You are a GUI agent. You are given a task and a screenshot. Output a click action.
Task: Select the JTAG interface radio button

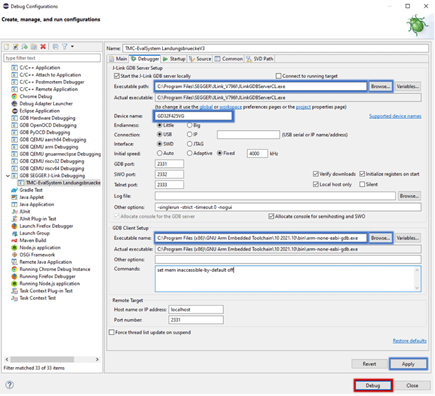(190, 144)
